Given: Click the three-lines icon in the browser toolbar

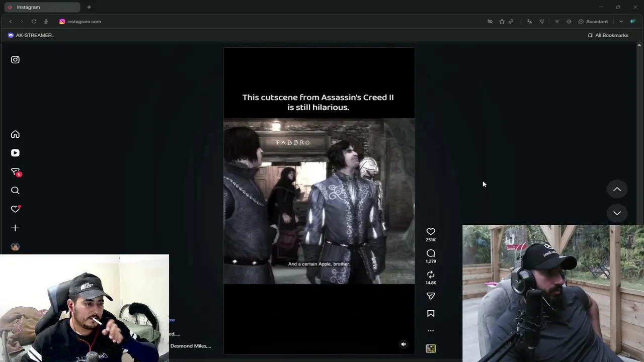Looking at the screenshot, I should click(x=557, y=22).
